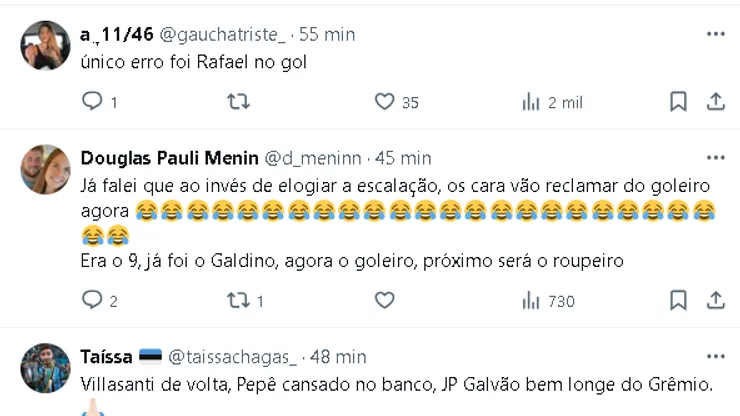Retweet gauchatriste_'s post about Rafael
Screen dimensions: 740x416
pos(238,101)
